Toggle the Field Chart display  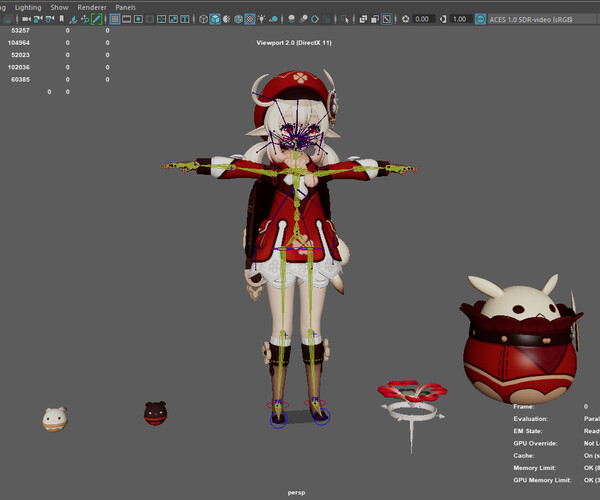pyautogui.click(x=161, y=19)
